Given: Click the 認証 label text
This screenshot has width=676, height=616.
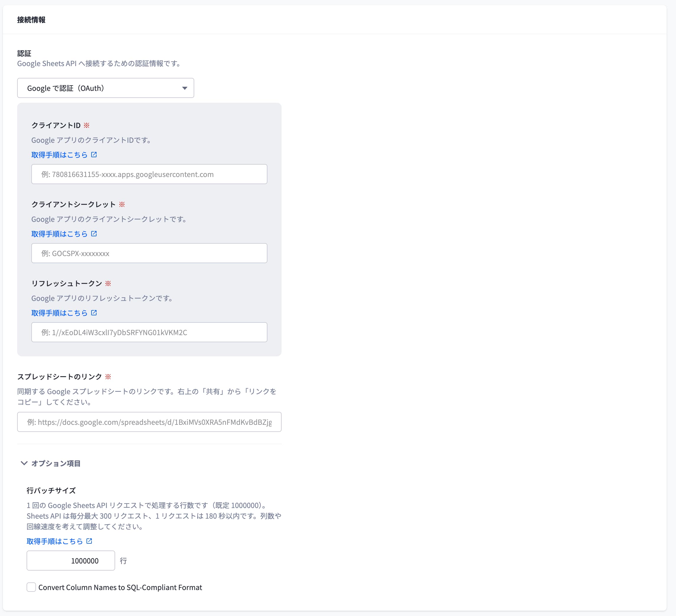Looking at the screenshot, I should (x=24, y=53).
